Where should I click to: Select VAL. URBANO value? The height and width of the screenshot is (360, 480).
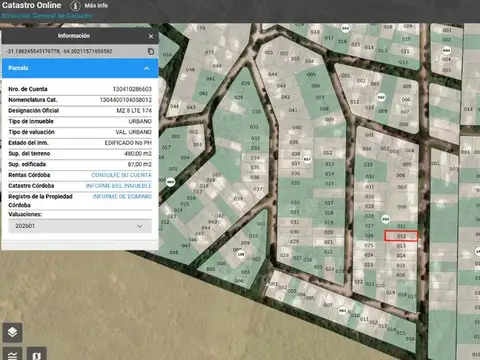coord(133,132)
